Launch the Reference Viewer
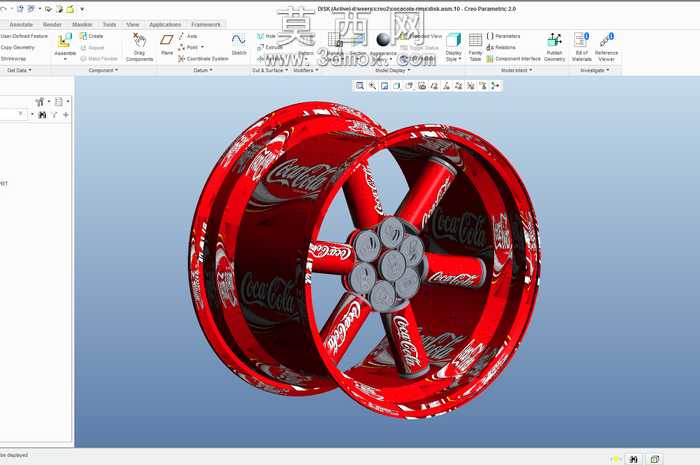This screenshot has height=465, width=700. (606, 46)
